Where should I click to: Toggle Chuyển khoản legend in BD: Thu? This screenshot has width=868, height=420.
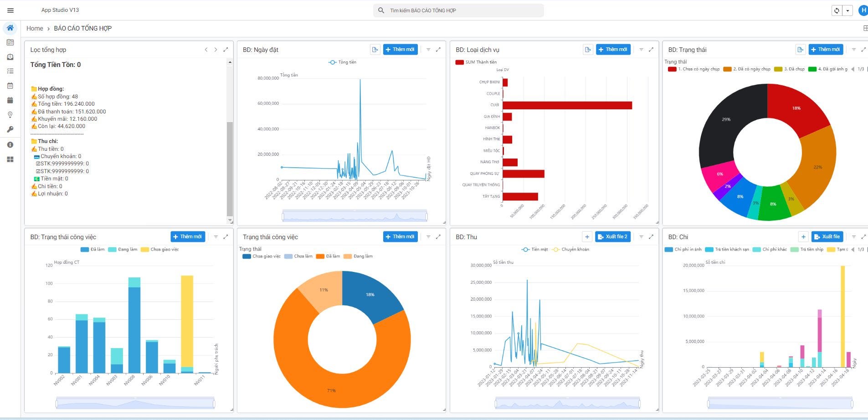click(x=570, y=250)
